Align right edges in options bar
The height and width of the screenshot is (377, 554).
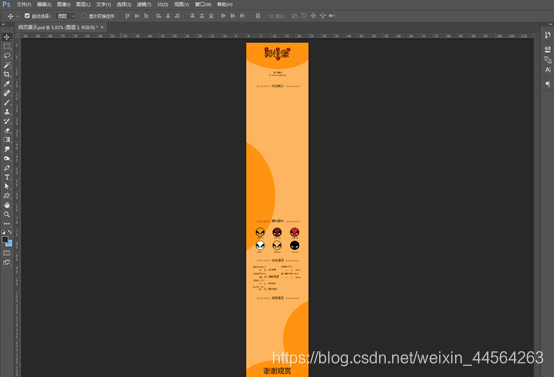tap(177, 16)
